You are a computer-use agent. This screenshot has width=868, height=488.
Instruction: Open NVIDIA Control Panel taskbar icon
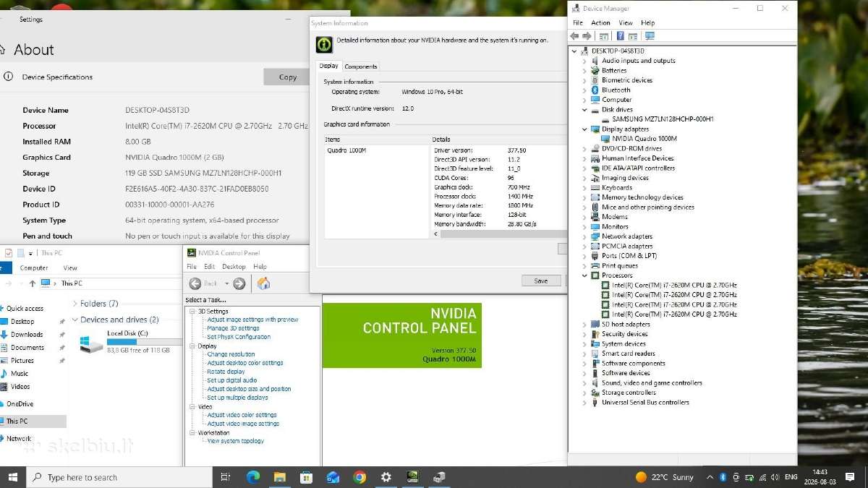[x=412, y=477]
